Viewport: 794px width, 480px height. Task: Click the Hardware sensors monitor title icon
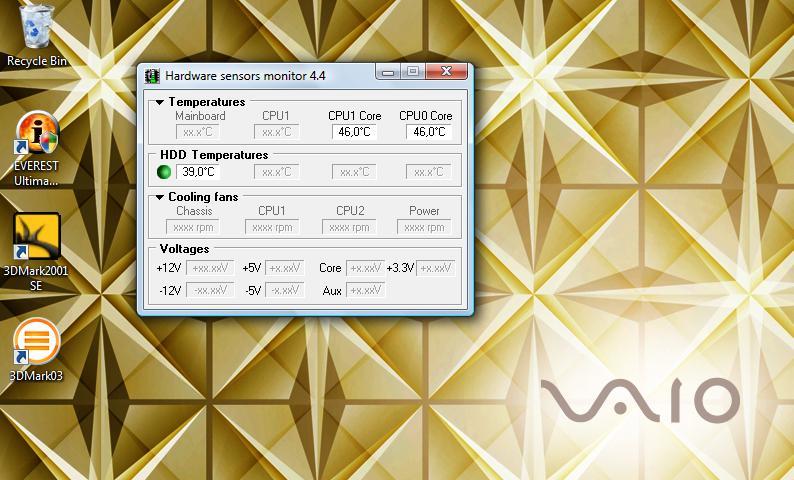[152, 76]
